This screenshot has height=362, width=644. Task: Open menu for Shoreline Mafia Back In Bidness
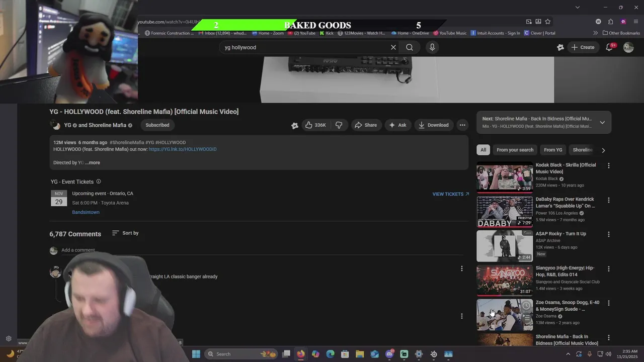click(x=609, y=337)
